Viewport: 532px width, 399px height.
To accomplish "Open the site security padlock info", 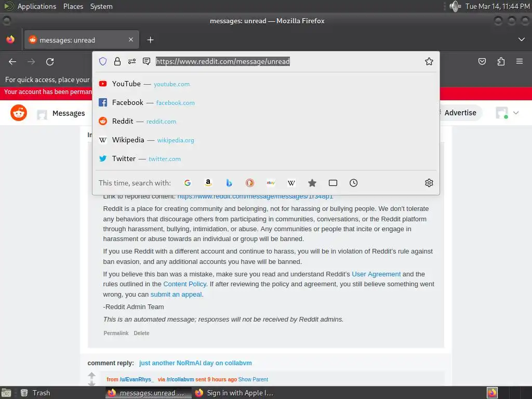I will (117, 61).
